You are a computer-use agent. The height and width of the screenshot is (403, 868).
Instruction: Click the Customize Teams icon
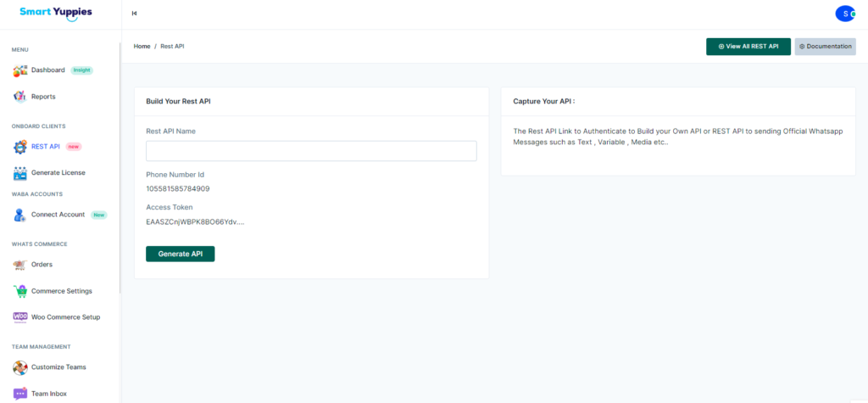pyautogui.click(x=20, y=367)
